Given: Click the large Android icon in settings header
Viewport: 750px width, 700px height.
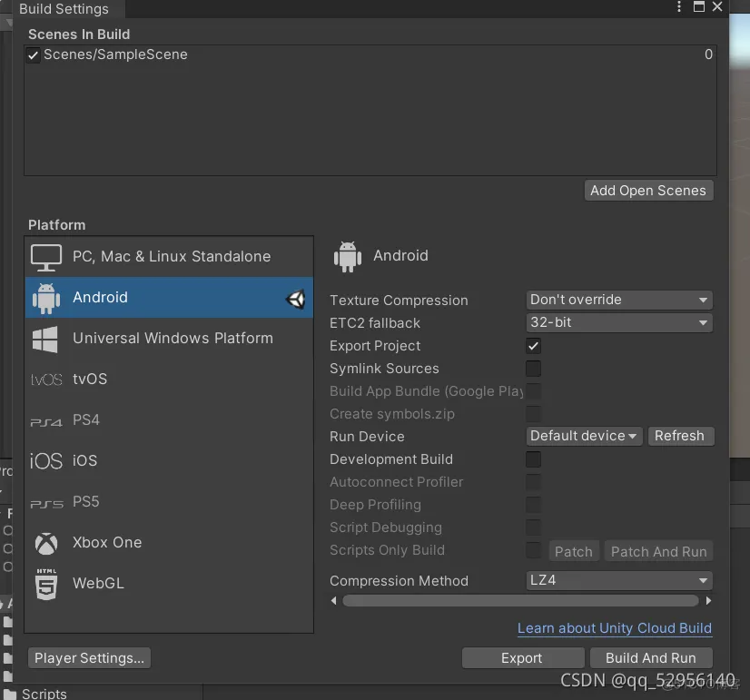Looking at the screenshot, I should point(348,257).
